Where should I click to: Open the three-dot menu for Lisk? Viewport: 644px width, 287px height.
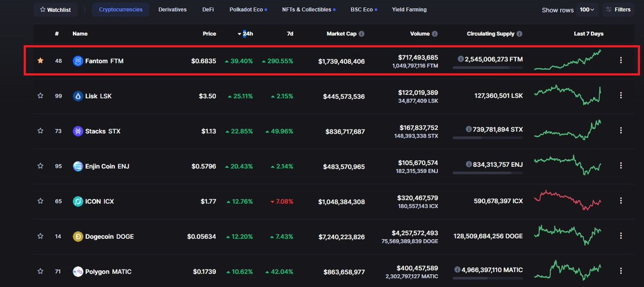621,95
